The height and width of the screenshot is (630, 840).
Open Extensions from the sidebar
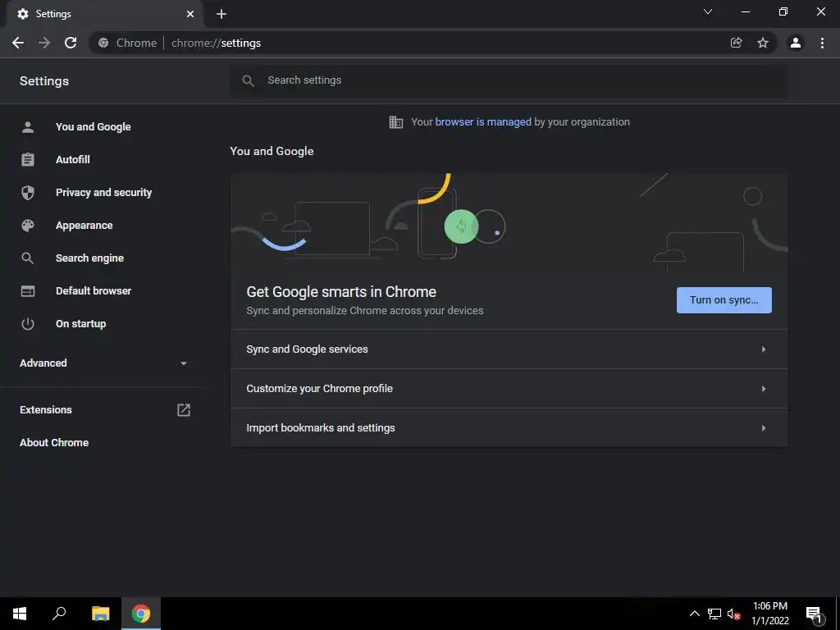click(x=46, y=410)
